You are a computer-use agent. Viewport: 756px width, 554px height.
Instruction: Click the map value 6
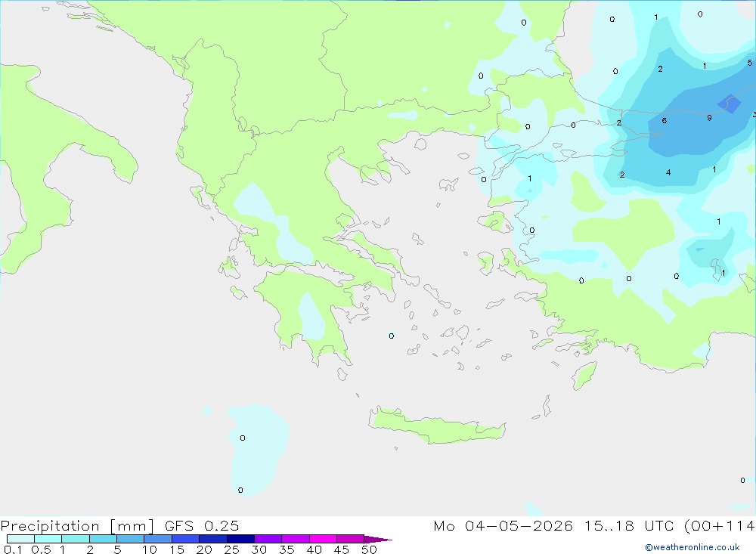(665, 120)
